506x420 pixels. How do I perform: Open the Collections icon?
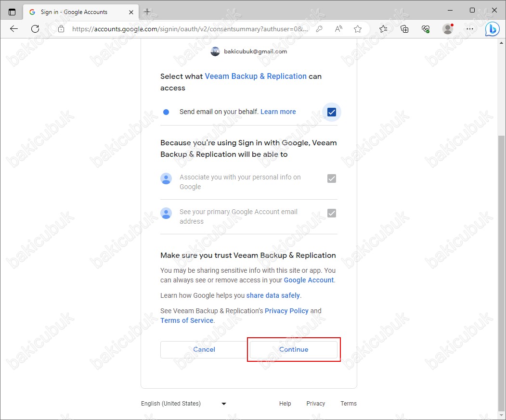404,29
